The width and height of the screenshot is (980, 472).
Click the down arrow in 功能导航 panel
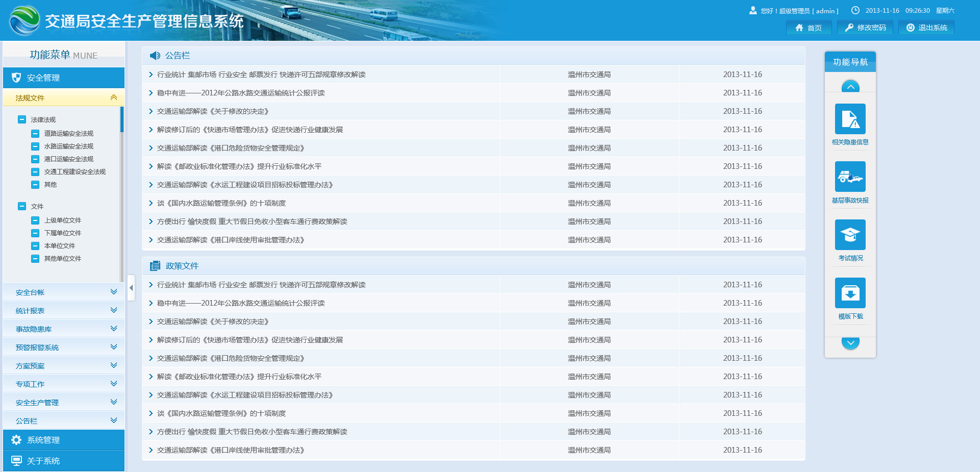click(850, 343)
